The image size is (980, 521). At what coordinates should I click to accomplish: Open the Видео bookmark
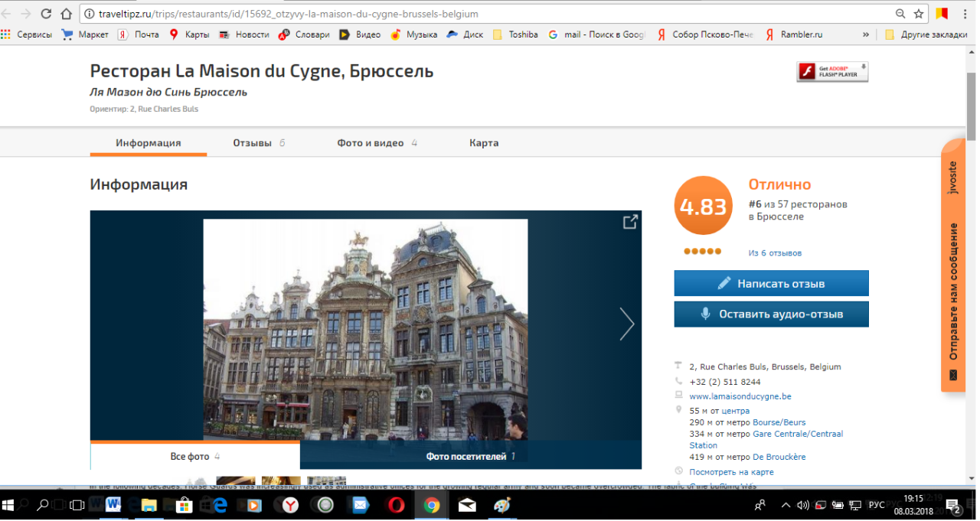(360, 34)
